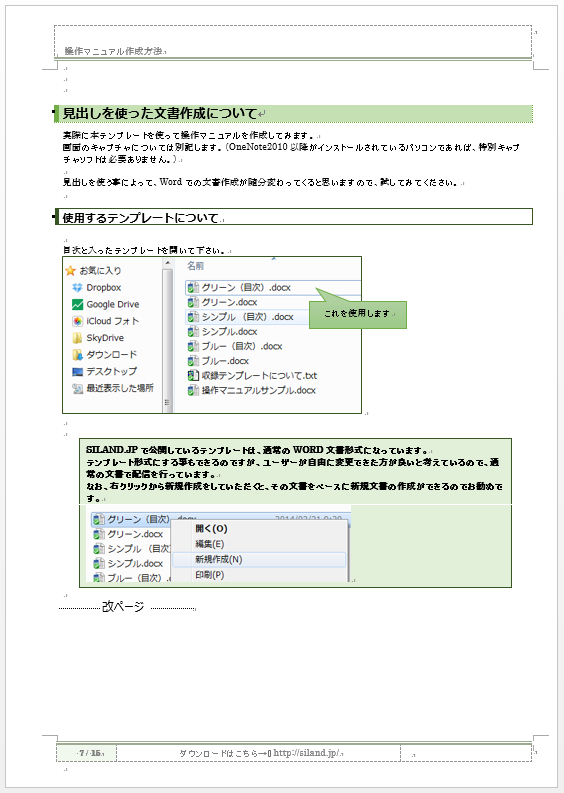Click the star icon beside お気に入り

(70, 271)
